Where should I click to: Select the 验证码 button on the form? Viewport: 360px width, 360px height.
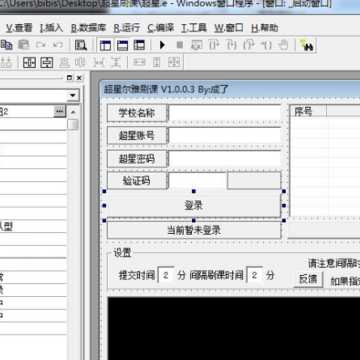(x=137, y=181)
